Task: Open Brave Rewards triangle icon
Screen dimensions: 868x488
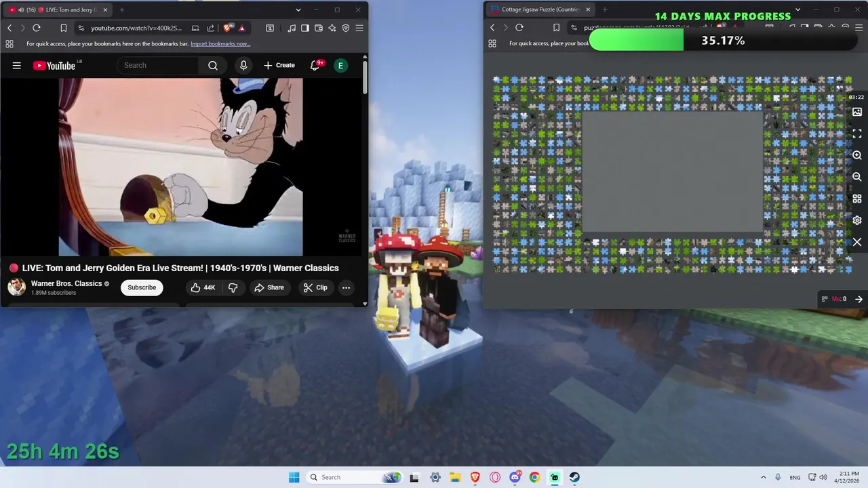Action: coord(242,28)
